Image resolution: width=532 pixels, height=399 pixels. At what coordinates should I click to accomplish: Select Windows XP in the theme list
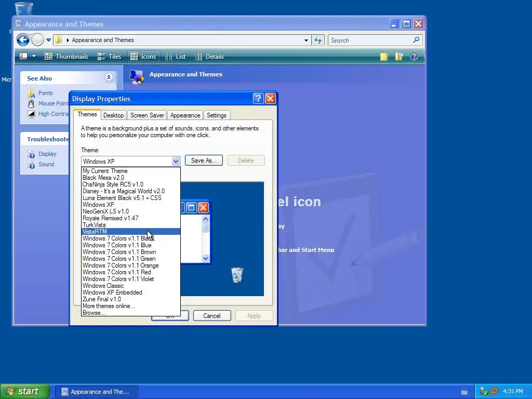(131, 205)
